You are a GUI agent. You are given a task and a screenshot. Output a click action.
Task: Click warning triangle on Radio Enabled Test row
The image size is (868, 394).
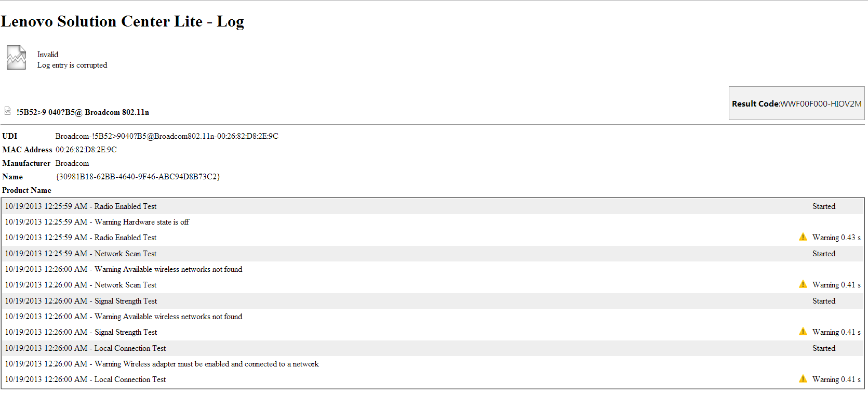(x=803, y=237)
